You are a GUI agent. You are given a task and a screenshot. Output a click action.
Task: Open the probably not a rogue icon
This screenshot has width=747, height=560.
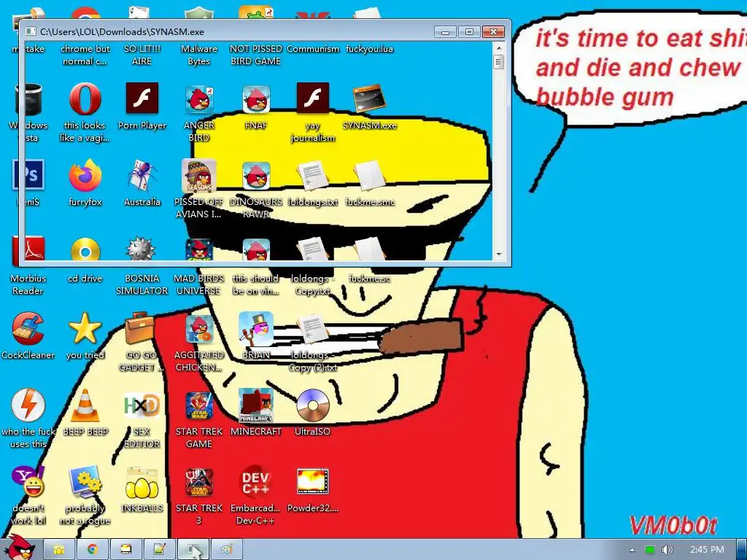pos(85,482)
